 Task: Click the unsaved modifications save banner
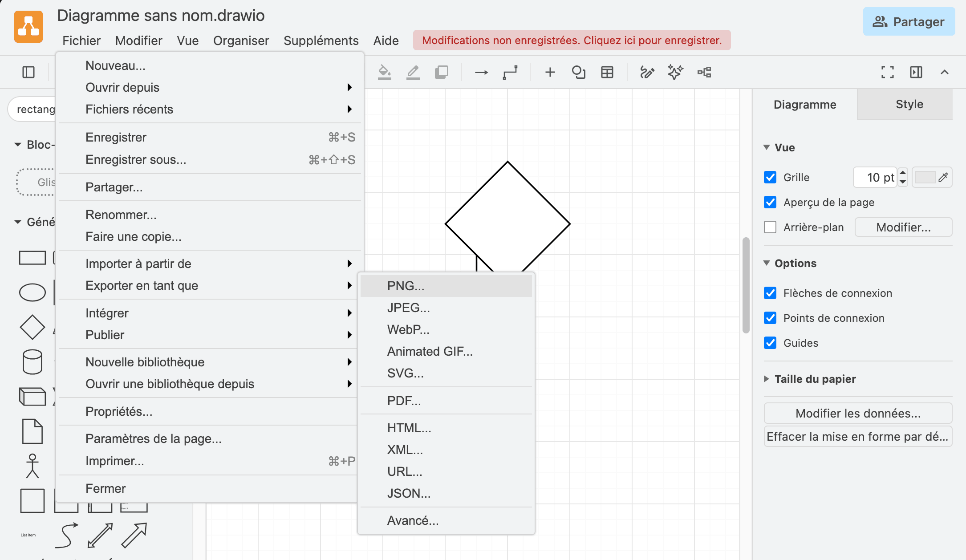(572, 40)
